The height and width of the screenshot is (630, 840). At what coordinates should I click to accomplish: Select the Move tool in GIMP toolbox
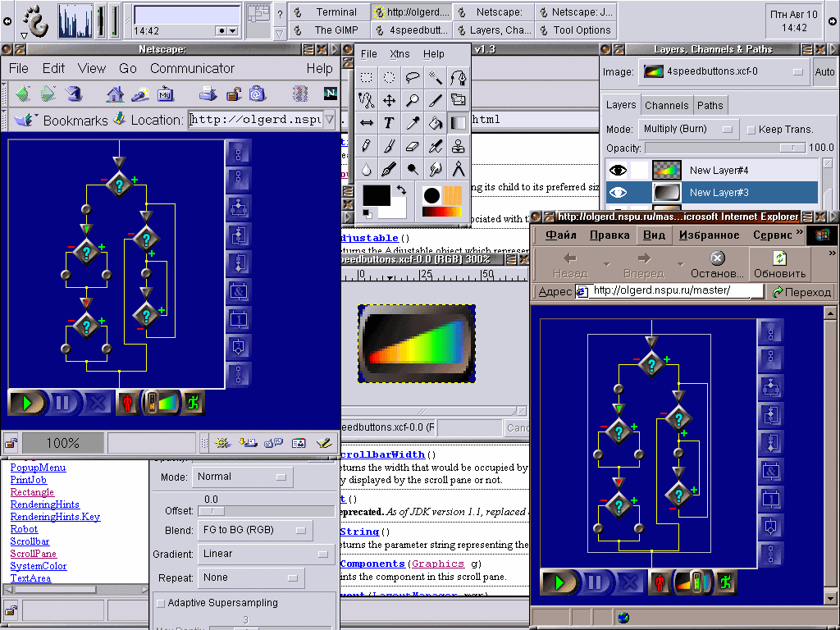click(390, 100)
